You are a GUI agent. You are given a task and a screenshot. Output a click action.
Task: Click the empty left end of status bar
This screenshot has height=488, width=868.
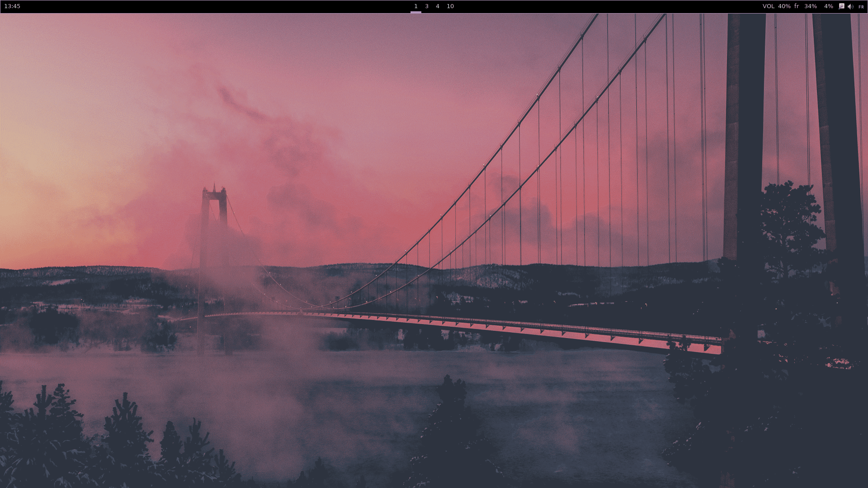[181, 6]
